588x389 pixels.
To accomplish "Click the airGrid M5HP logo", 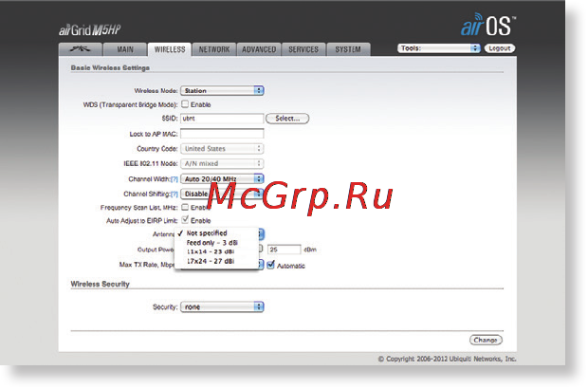I will tap(90, 29).
